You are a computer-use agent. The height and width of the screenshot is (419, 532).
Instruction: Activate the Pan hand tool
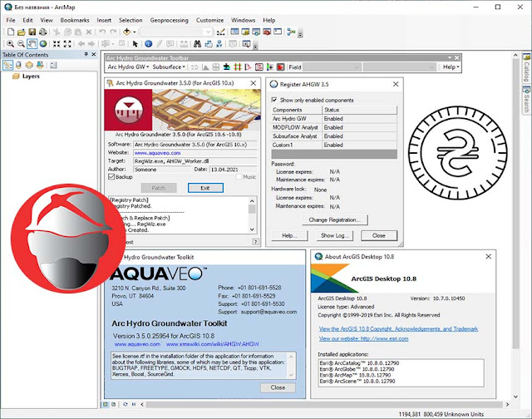click(x=32, y=44)
